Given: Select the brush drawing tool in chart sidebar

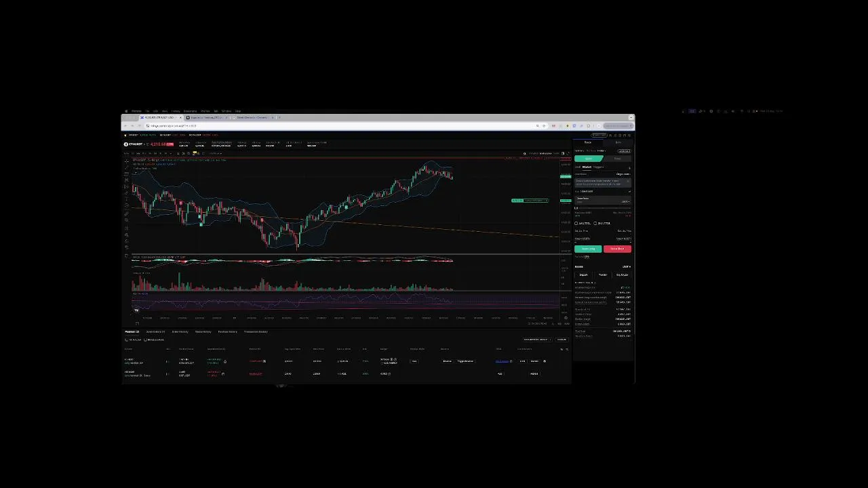Looking at the screenshot, I should (127, 192).
